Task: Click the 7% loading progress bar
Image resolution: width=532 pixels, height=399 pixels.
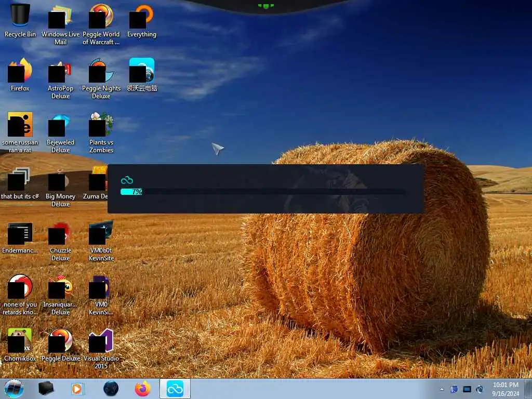Action: point(263,192)
